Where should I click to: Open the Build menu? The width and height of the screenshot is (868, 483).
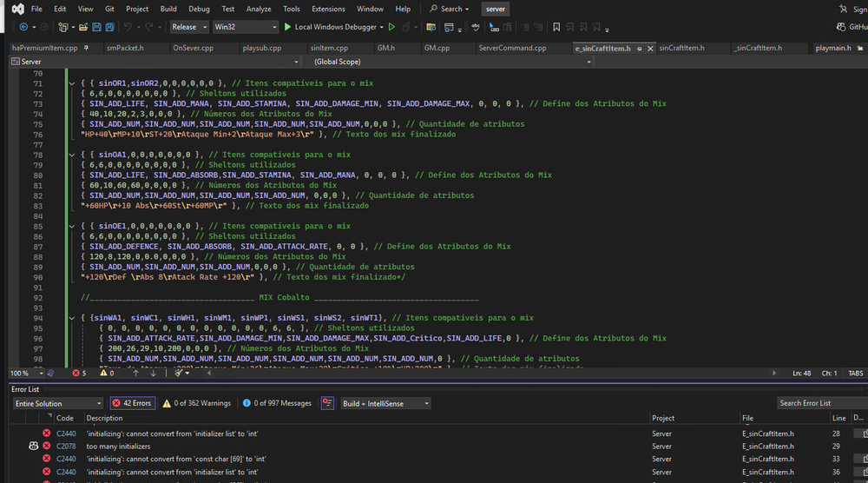click(168, 9)
